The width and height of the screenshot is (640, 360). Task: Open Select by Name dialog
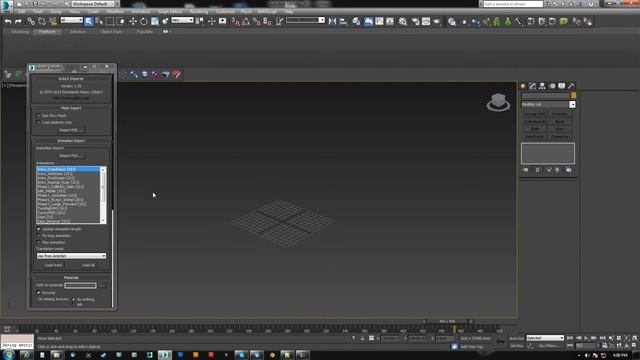(99, 21)
